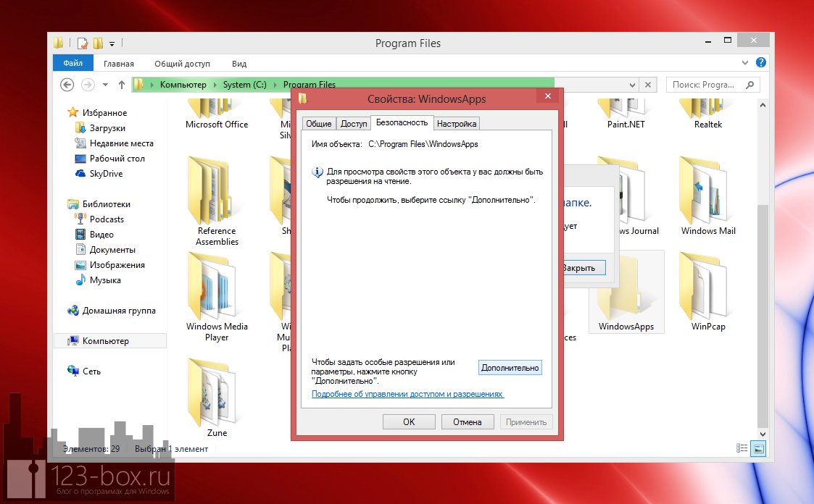Select the Безопасность tab
Viewport: 814px width, 504px height.
[x=402, y=122]
